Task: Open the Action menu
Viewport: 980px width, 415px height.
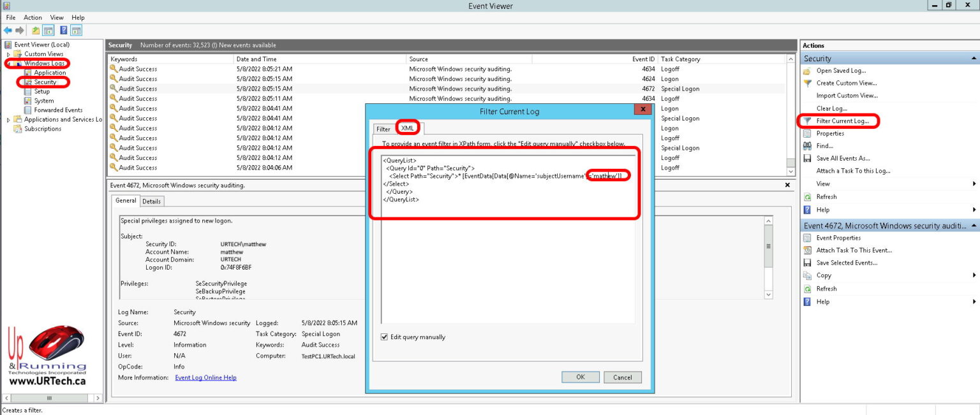Action: point(33,18)
